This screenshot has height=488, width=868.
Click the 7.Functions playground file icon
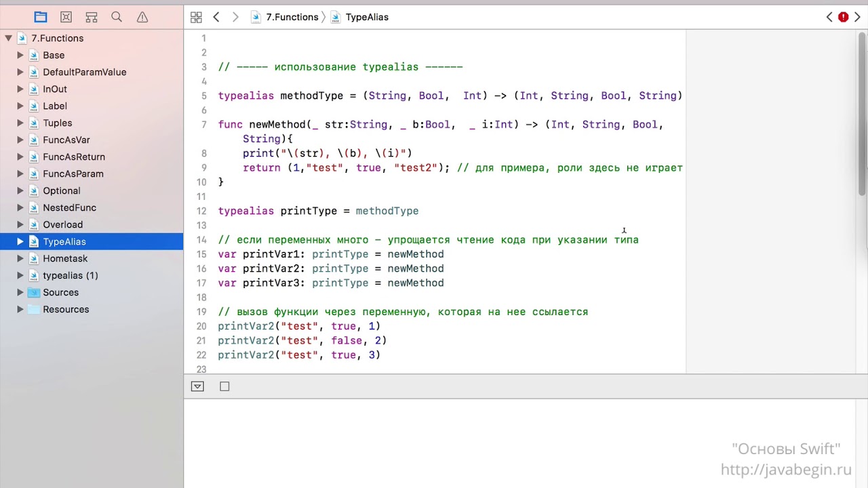pos(22,38)
